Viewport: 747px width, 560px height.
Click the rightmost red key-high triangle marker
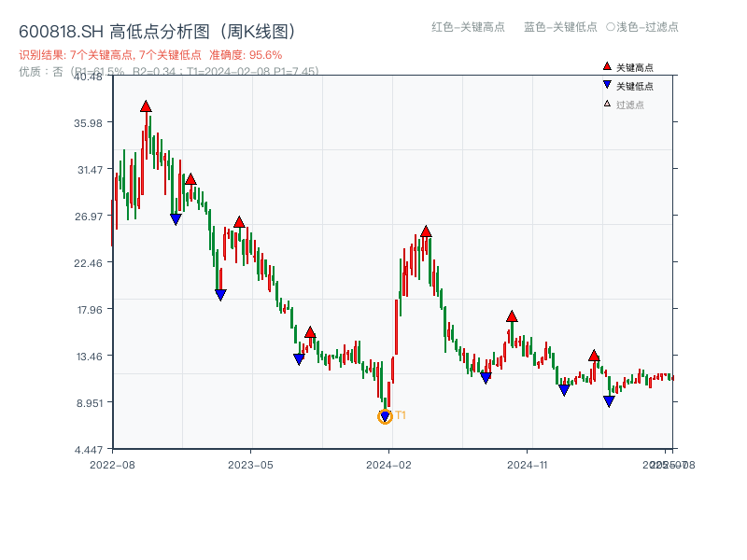point(594,355)
